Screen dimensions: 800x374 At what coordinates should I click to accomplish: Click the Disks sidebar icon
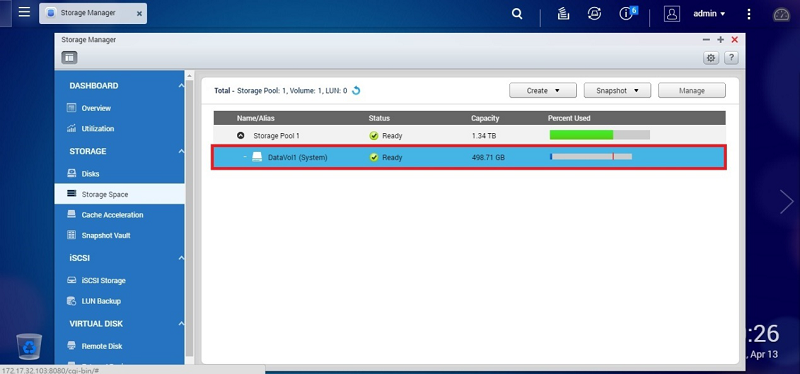click(x=71, y=173)
